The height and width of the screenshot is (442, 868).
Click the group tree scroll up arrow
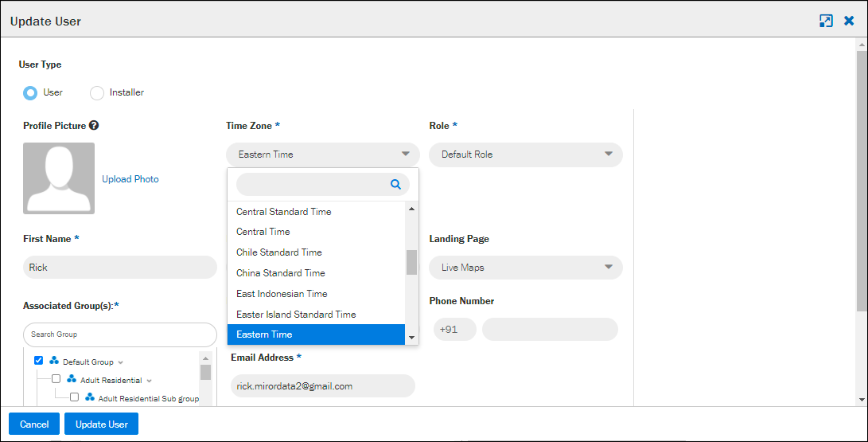[205, 358]
